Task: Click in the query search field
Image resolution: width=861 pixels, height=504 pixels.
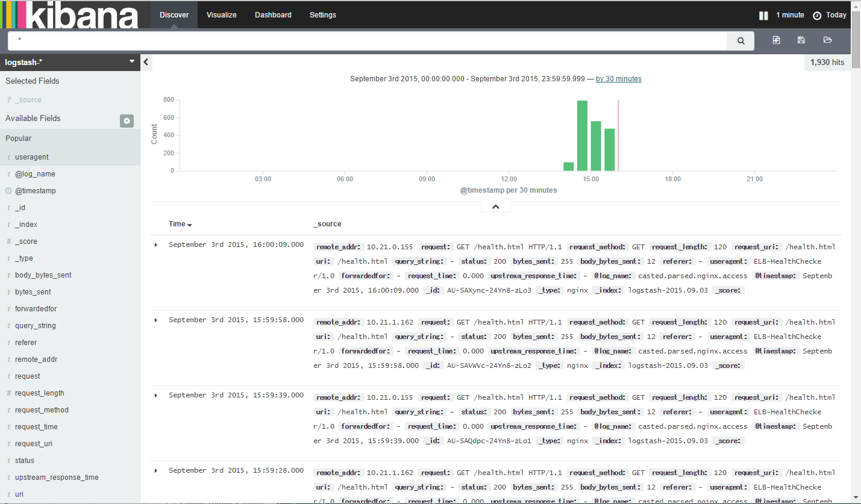Action: tap(368, 40)
